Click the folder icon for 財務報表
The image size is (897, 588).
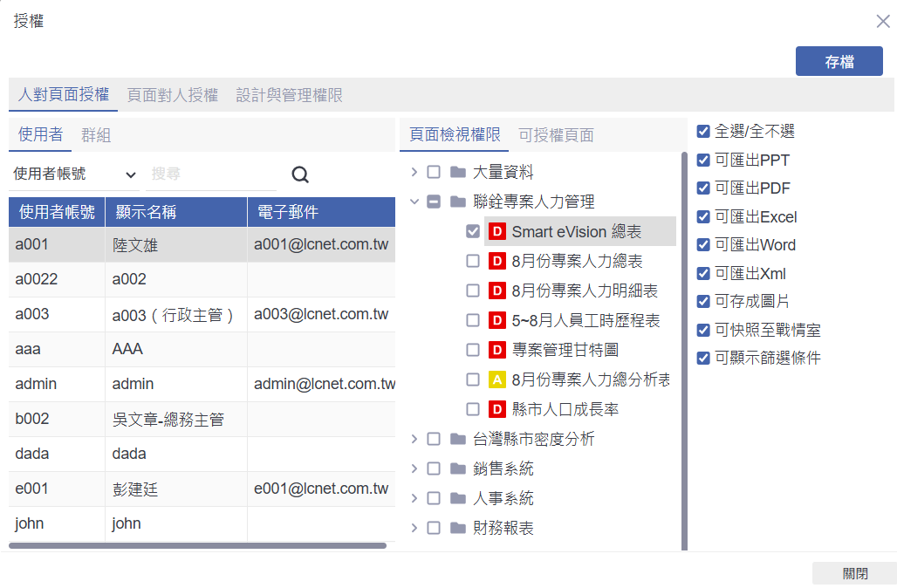tap(458, 528)
